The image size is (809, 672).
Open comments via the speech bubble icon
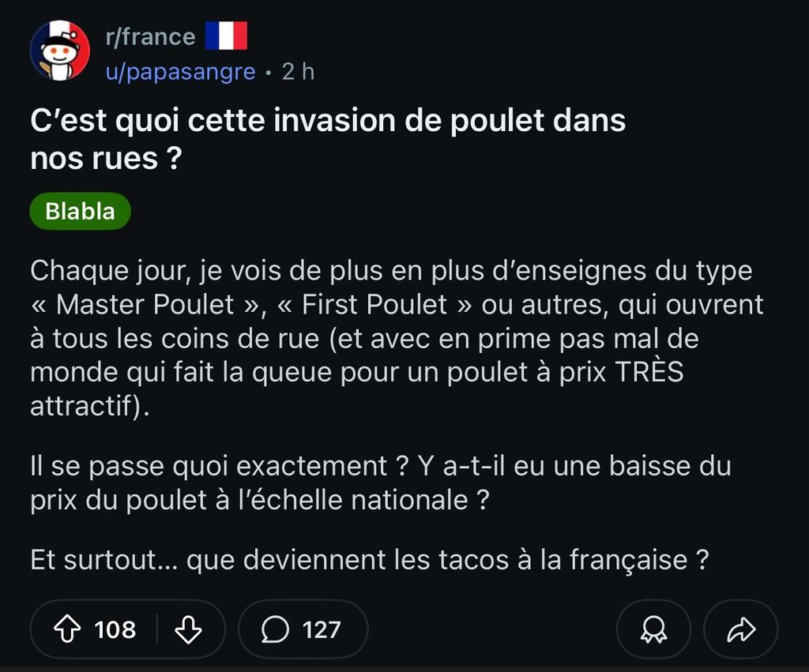(x=275, y=629)
